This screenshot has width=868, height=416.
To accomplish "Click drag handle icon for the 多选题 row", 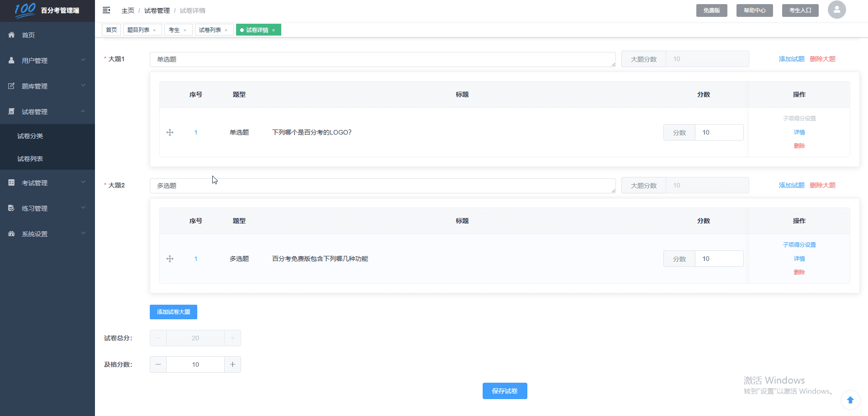I will 170,259.
